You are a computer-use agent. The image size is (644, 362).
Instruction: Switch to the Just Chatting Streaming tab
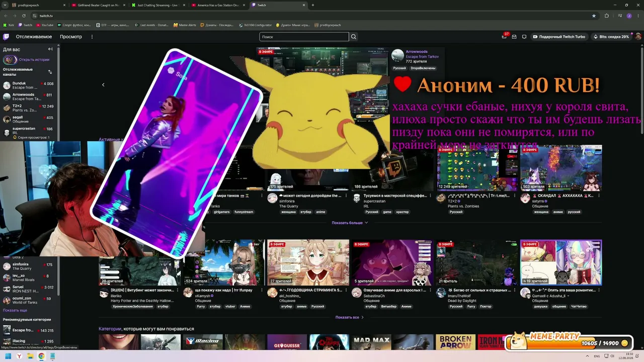[x=158, y=5]
